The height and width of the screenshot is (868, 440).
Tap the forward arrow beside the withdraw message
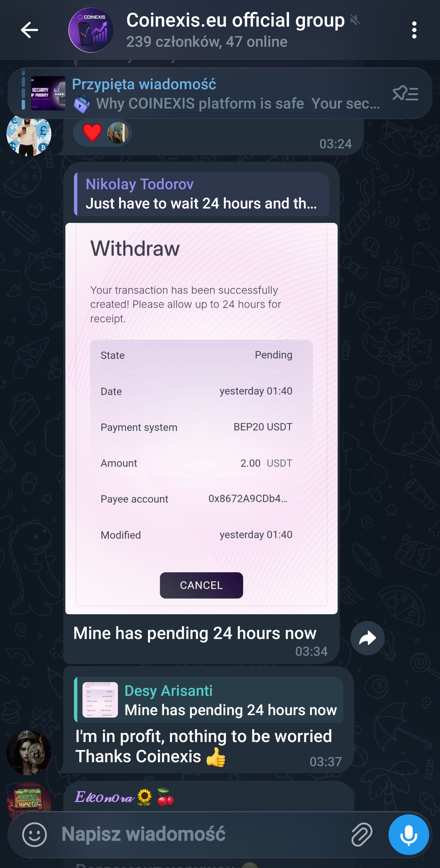tap(367, 638)
